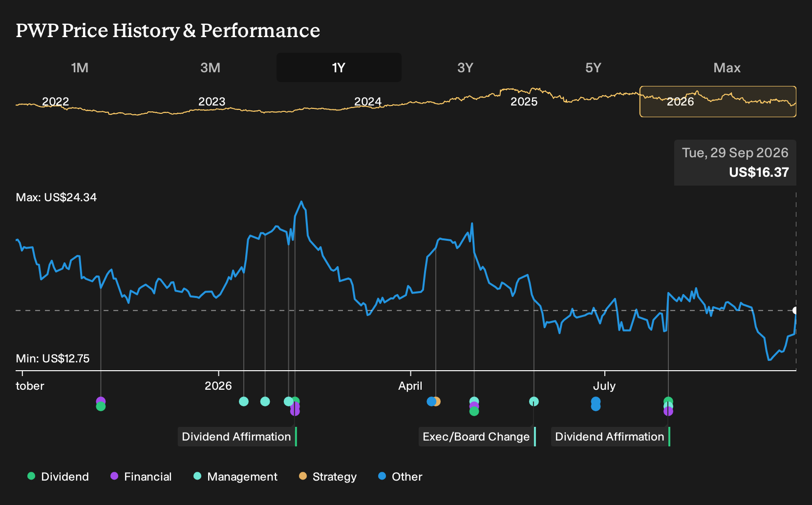
Task: Click the green Dividend marker after July
Action: [x=668, y=400]
